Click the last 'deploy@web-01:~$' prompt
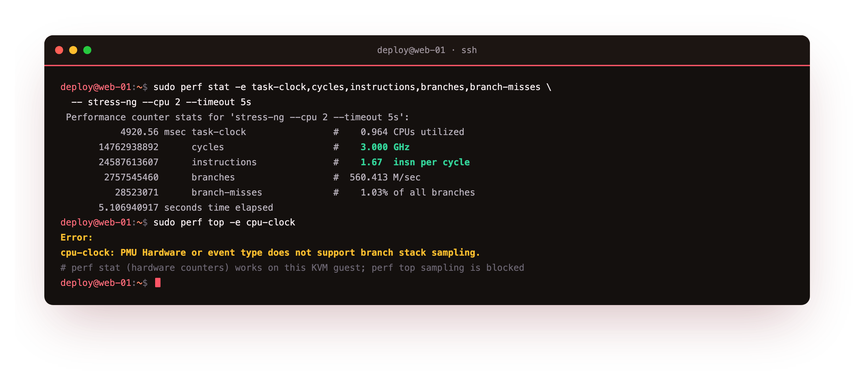 coord(104,283)
